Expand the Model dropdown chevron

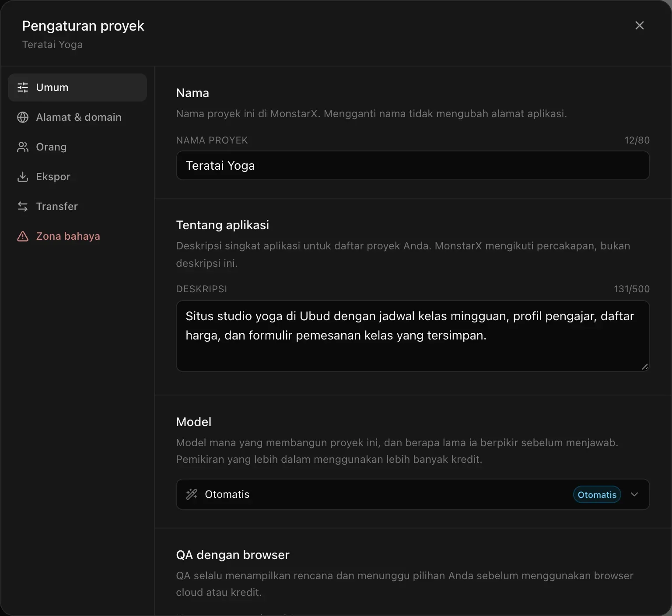click(x=634, y=494)
